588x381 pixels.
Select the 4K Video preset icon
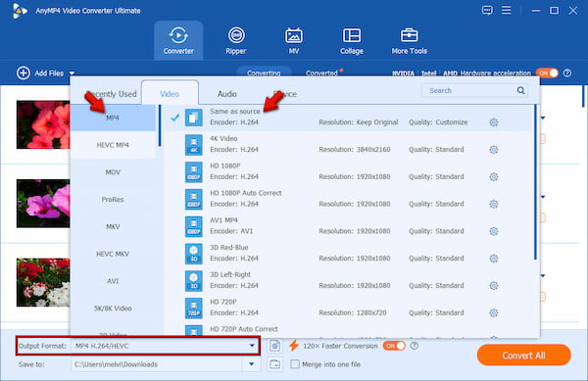click(193, 145)
